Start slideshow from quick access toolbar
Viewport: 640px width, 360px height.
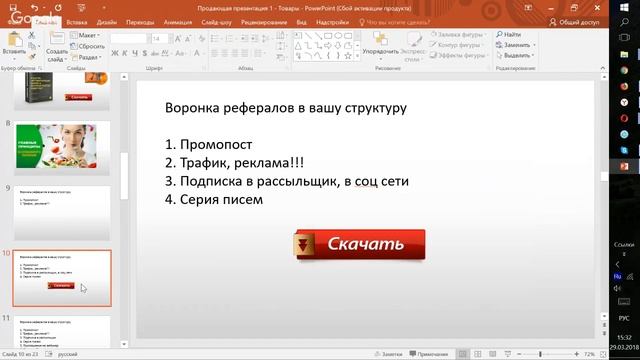pyautogui.click(x=81, y=8)
